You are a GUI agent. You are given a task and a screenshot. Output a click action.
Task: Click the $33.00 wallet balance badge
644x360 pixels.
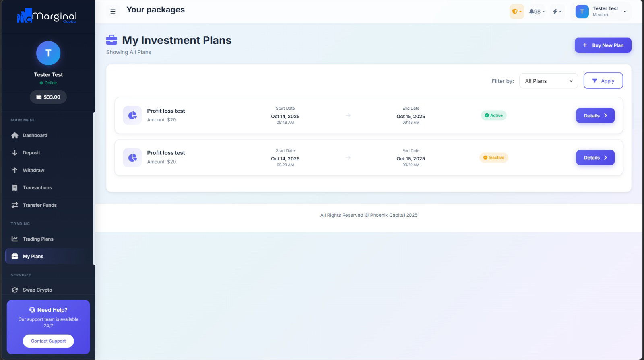point(48,97)
